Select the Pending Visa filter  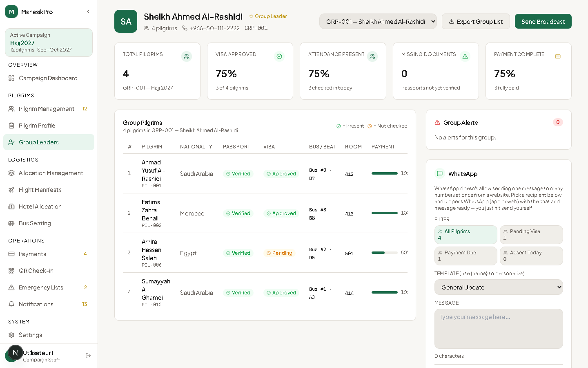pyautogui.click(x=531, y=235)
